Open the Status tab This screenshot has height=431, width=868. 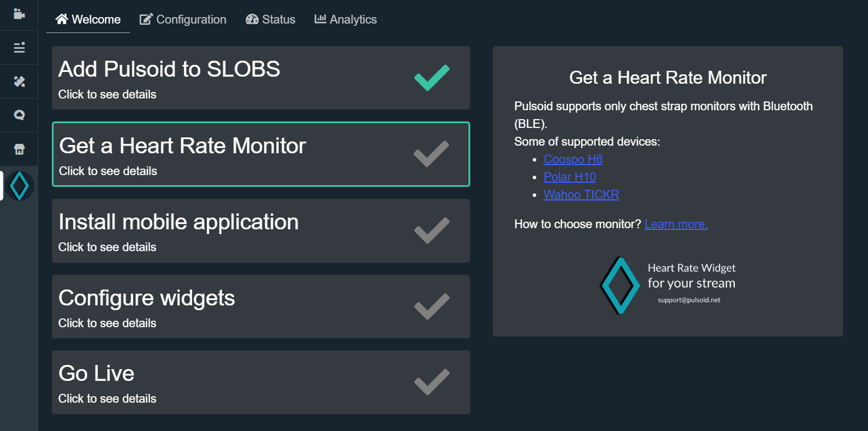pos(270,19)
